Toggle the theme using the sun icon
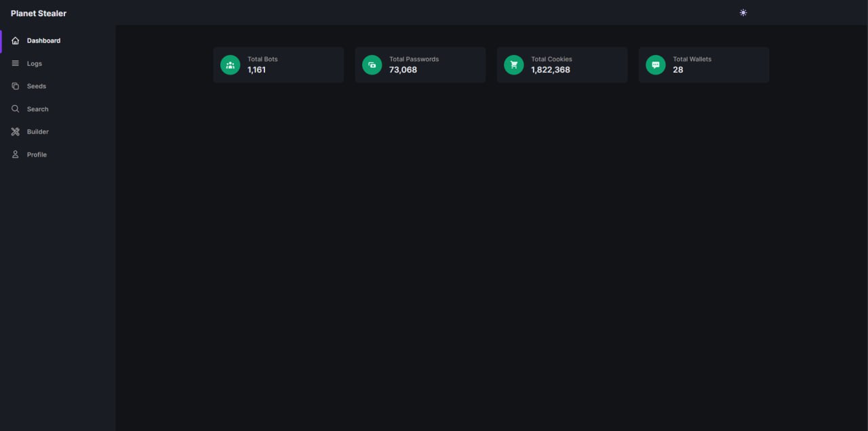 743,13
